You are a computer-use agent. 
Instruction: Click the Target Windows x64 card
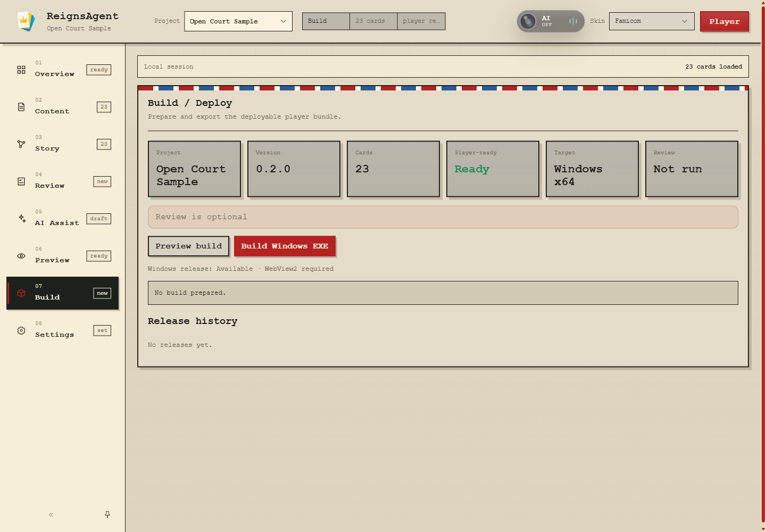592,169
